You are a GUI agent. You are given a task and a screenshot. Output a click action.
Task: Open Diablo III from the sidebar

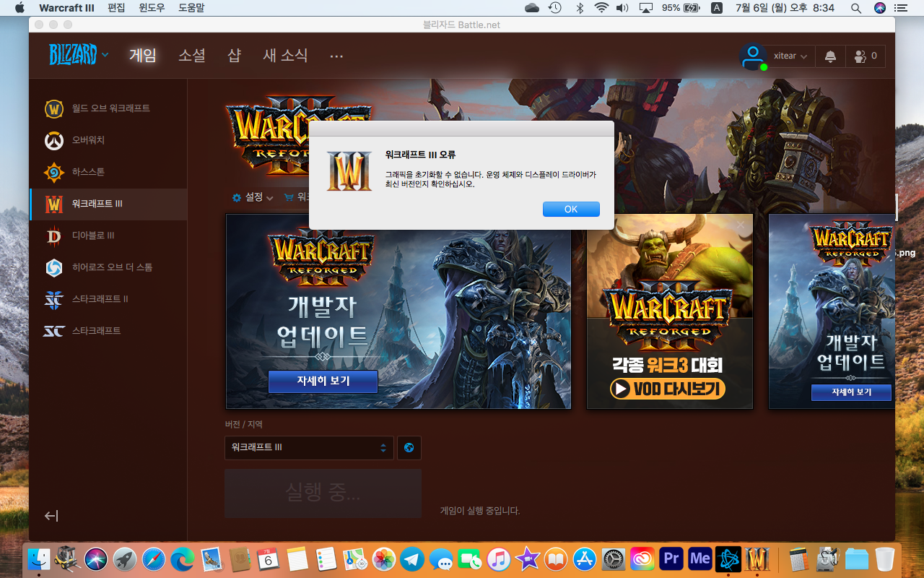pos(108,236)
